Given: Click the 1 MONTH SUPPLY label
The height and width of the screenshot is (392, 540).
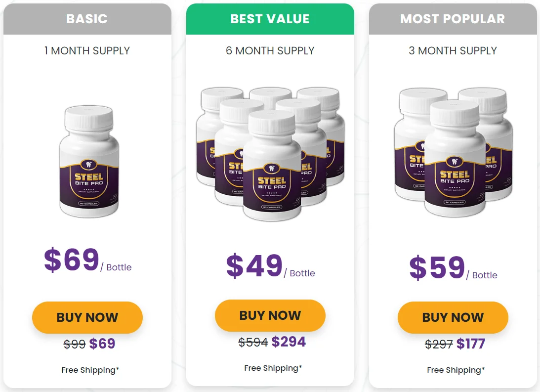Looking at the screenshot, I should pos(87,50).
